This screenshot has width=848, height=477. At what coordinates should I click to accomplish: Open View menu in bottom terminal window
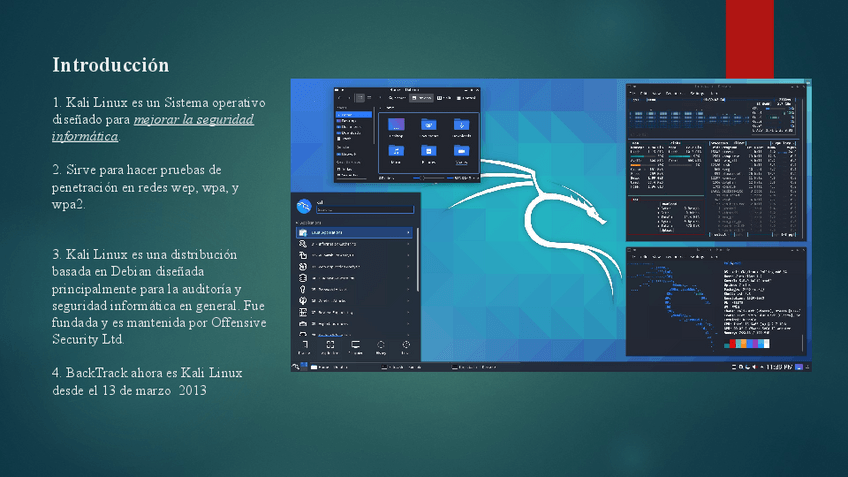[x=657, y=257]
